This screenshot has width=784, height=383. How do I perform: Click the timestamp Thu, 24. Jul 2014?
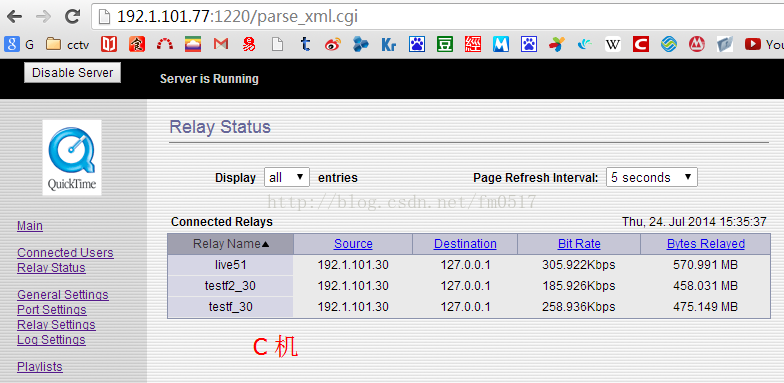pyautogui.click(x=694, y=222)
